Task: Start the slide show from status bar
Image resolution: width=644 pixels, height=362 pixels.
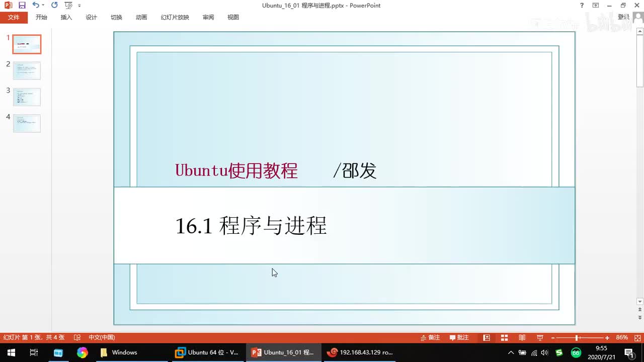Action: (540, 337)
